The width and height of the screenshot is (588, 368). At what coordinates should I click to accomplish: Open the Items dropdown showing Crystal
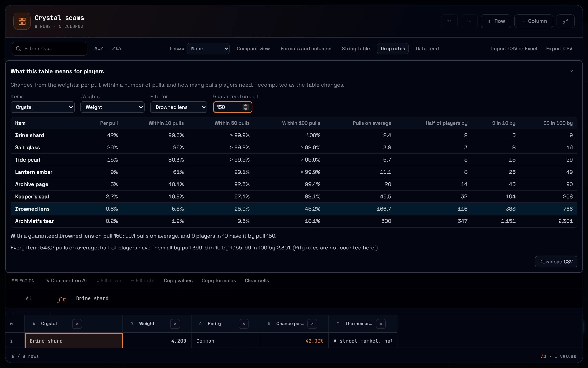pos(42,107)
